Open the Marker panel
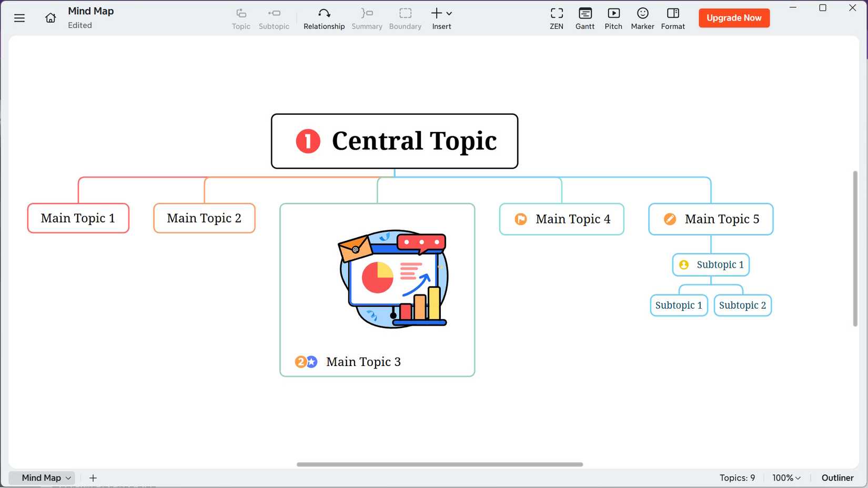 (x=642, y=18)
